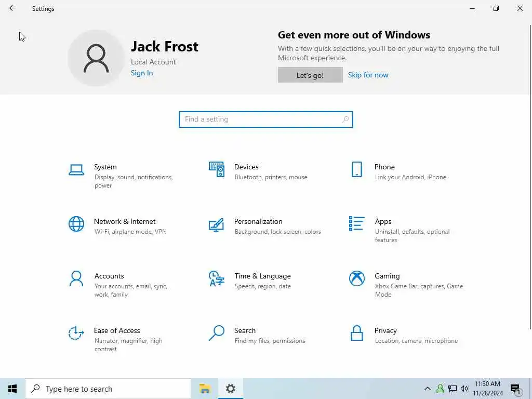Screen dimensions: 532x399
Task: Open the Gaming Xbox icon
Action: (x=356, y=278)
